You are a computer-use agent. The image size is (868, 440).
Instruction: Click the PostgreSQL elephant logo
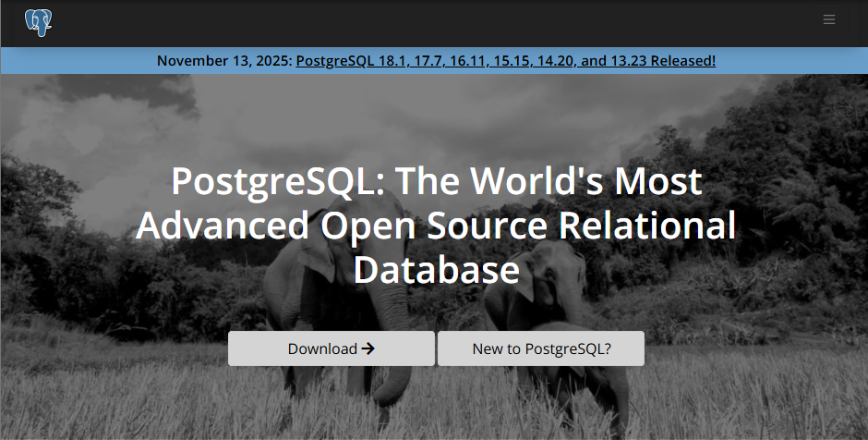point(38,23)
